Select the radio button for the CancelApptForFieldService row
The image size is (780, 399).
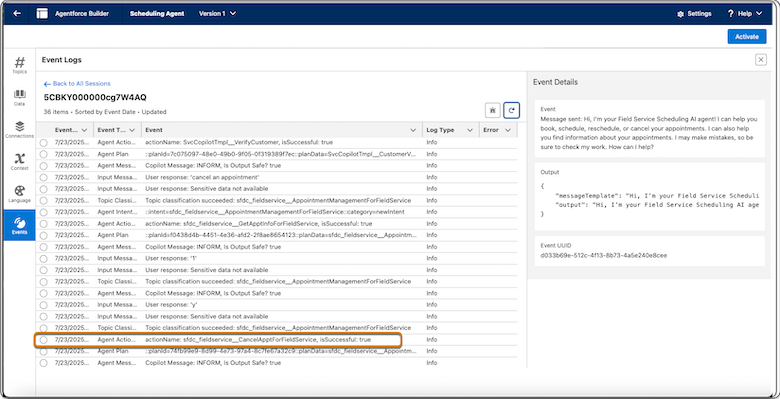pos(44,340)
